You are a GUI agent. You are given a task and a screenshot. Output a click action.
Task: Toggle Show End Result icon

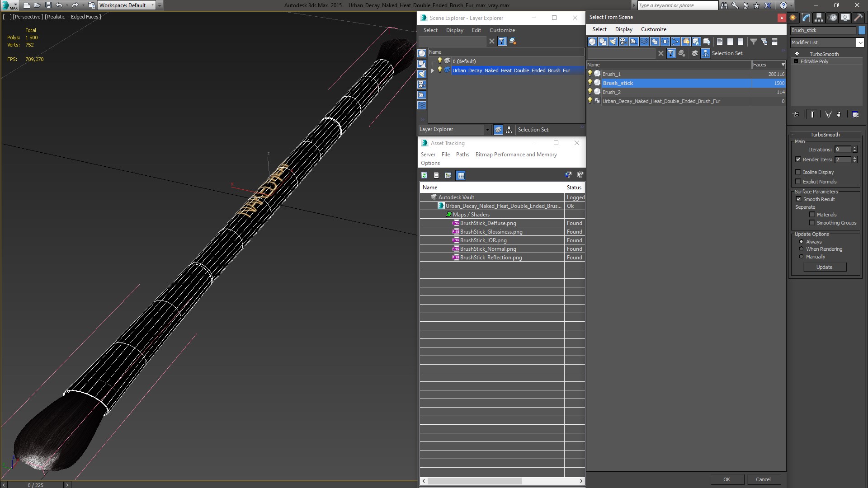(x=812, y=114)
